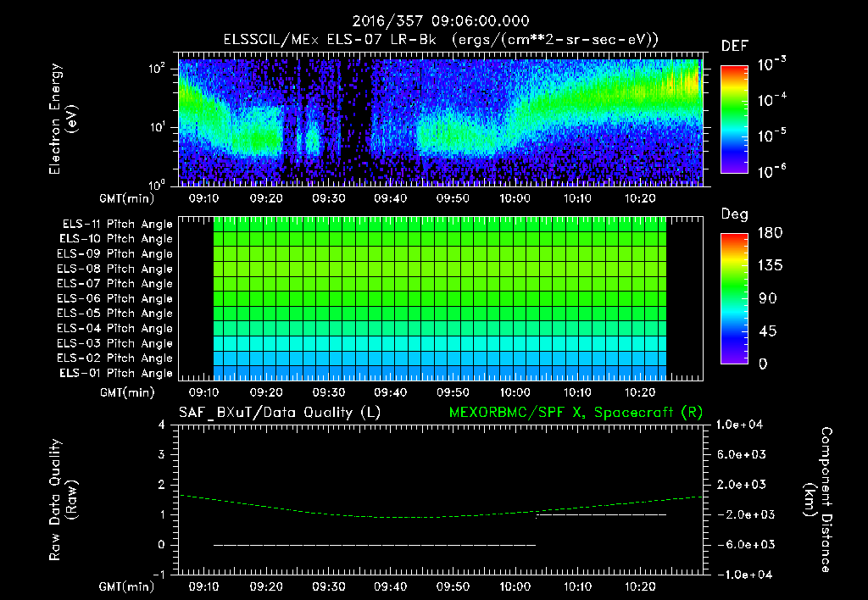Click the 3 tick on Raw Data Quality axis
The image size is (868, 600).
coord(162,454)
